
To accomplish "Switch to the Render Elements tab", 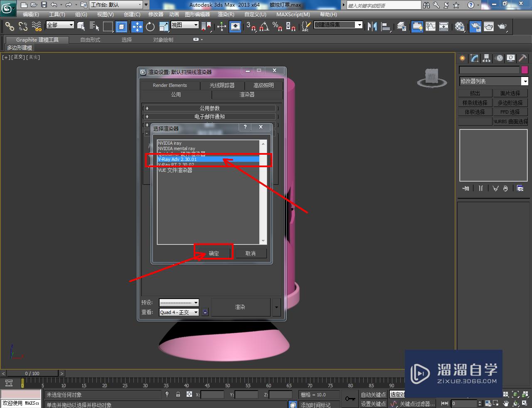I will pos(170,85).
